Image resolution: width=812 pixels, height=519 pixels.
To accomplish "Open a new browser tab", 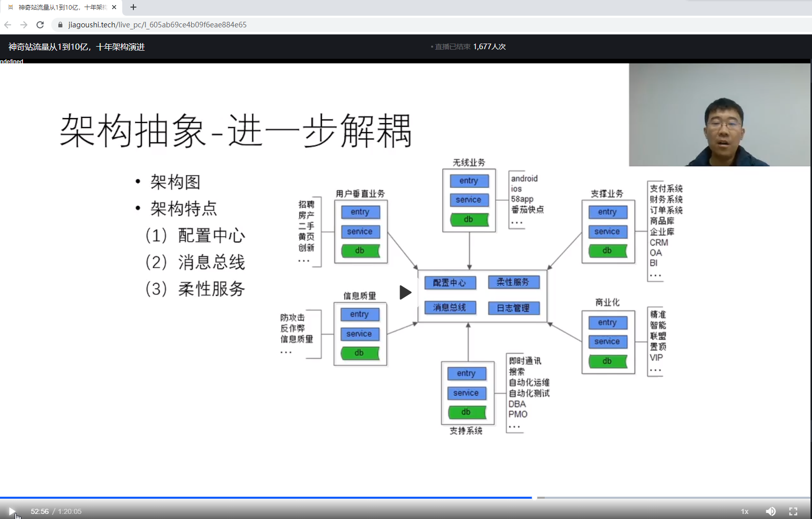I will pyautogui.click(x=133, y=7).
